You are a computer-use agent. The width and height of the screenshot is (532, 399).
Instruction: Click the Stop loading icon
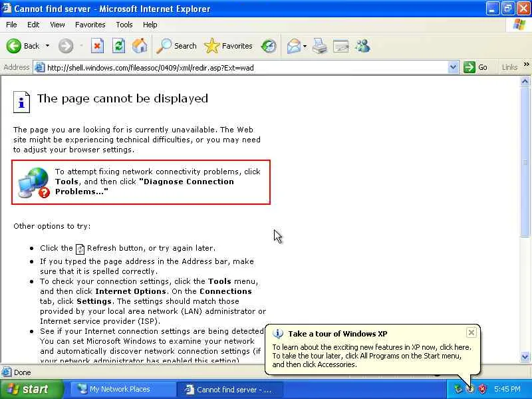coord(97,46)
